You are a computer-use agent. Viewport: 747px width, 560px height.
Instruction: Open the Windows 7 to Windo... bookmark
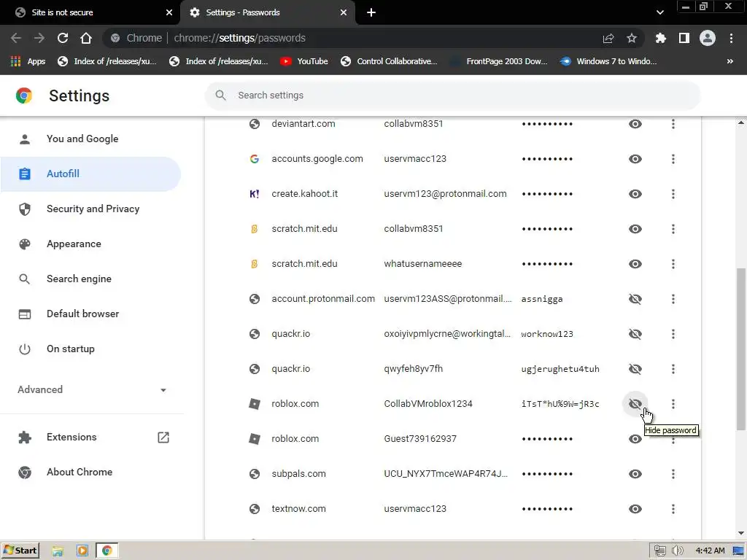[x=608, y=61]
